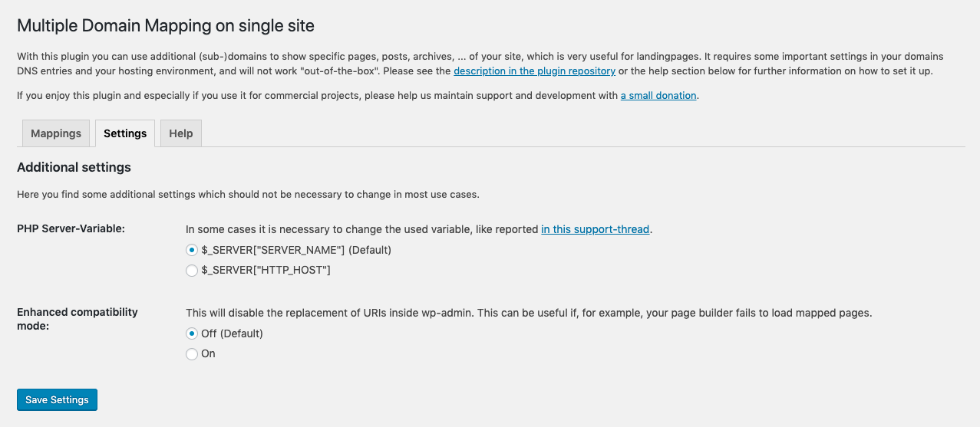
Task: Click the wp-admin URI replacement description text
Action: [x=529, y=314]
